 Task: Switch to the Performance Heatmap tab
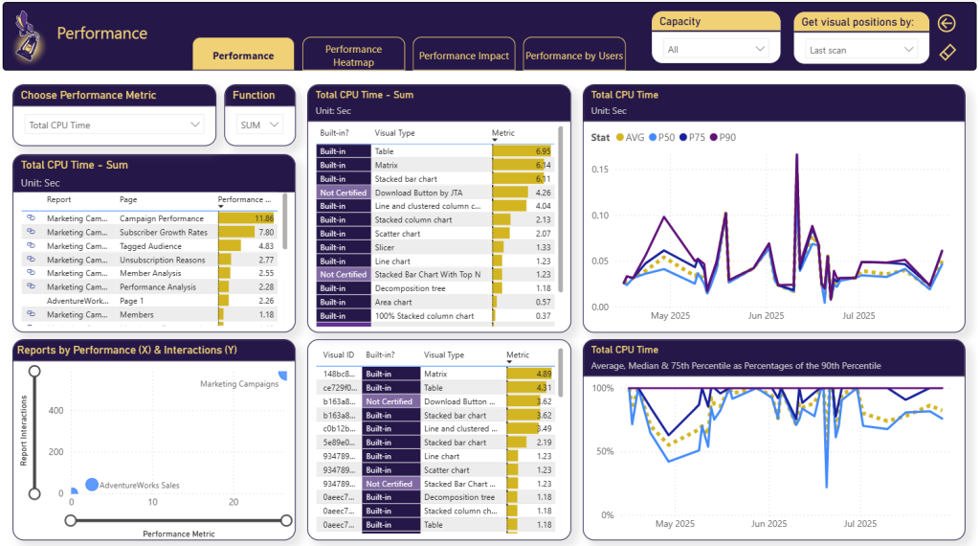[353, 56]
